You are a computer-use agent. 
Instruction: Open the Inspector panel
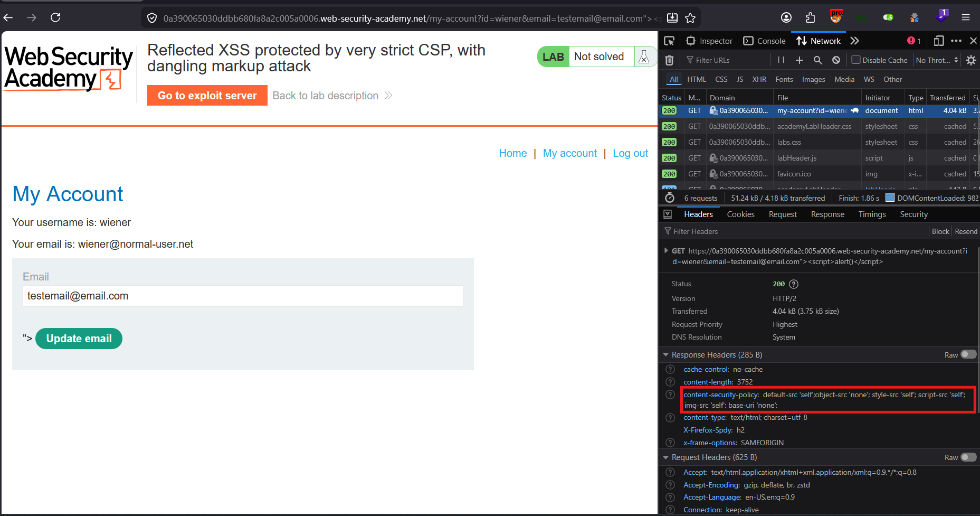(x=709, y=41)
